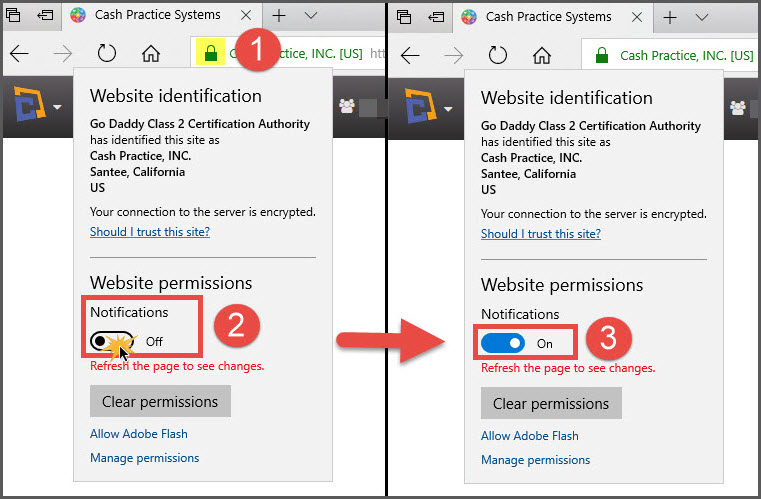Open home page in right browser

tap(542, 55)
